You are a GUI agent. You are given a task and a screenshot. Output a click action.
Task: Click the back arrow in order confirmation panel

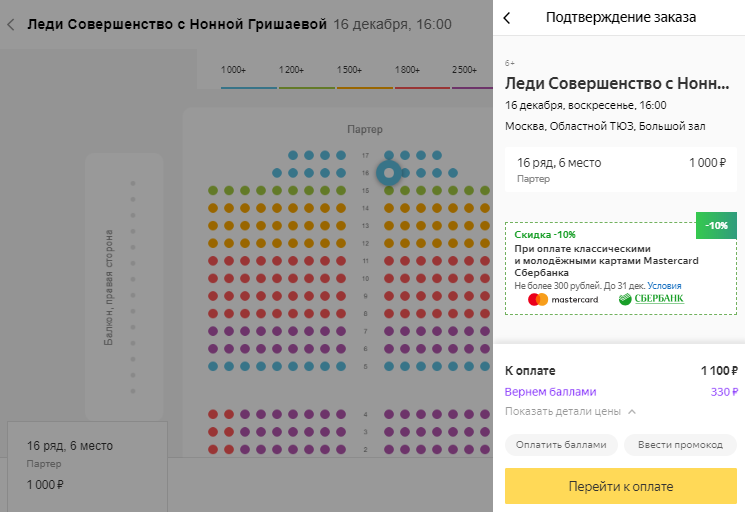(507, 18)
